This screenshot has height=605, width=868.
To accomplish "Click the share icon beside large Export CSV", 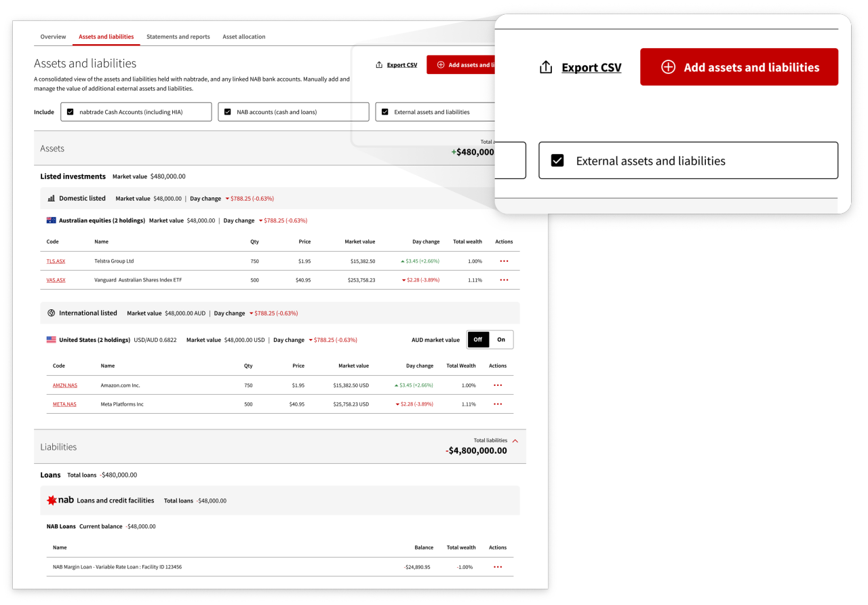I will [546, 67].
